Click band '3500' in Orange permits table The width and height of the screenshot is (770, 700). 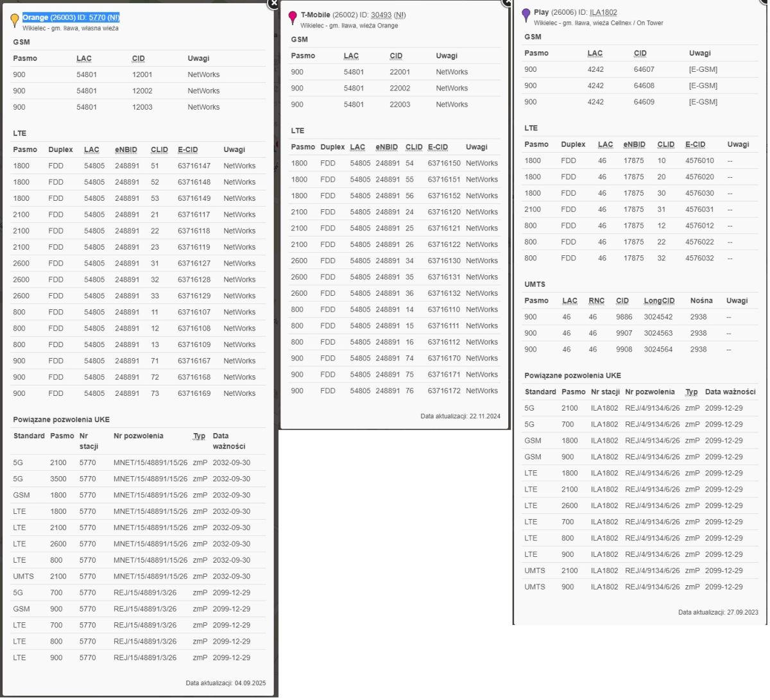pyautogui.click(x=58, y=479)
